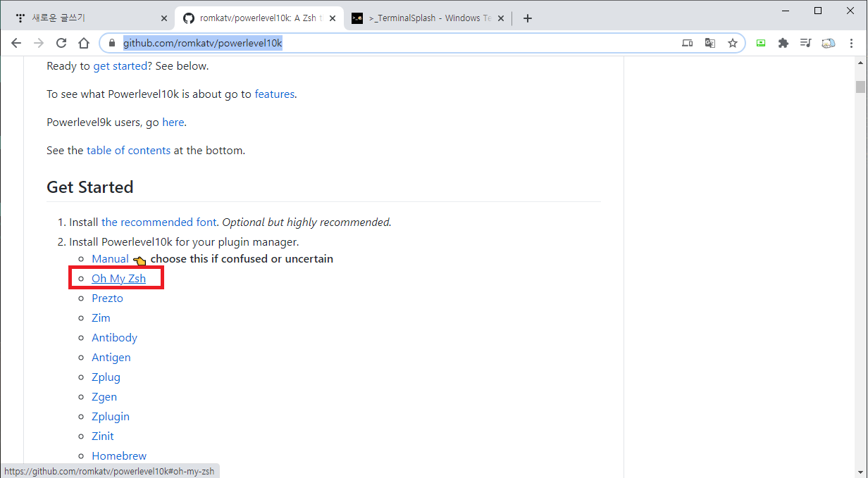Open 'the recommended font' link

pyautogui.click(x=159, y=222)
